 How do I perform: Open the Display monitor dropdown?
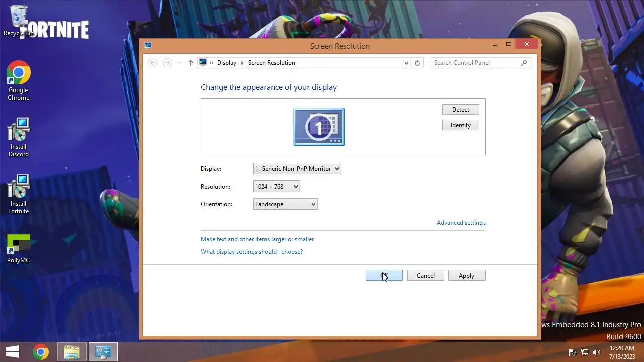(x=297, y=169)
